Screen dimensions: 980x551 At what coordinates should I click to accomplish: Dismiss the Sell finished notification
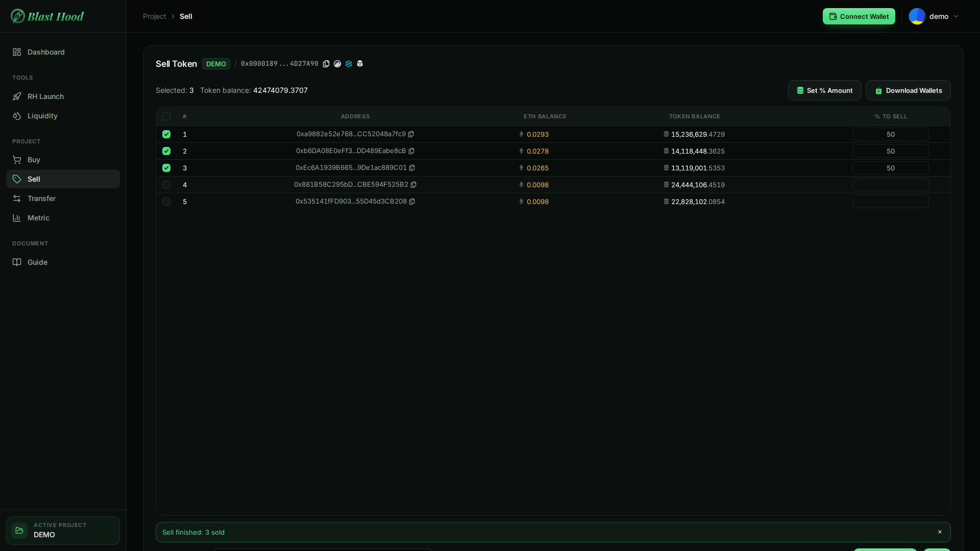pos(940,532)
